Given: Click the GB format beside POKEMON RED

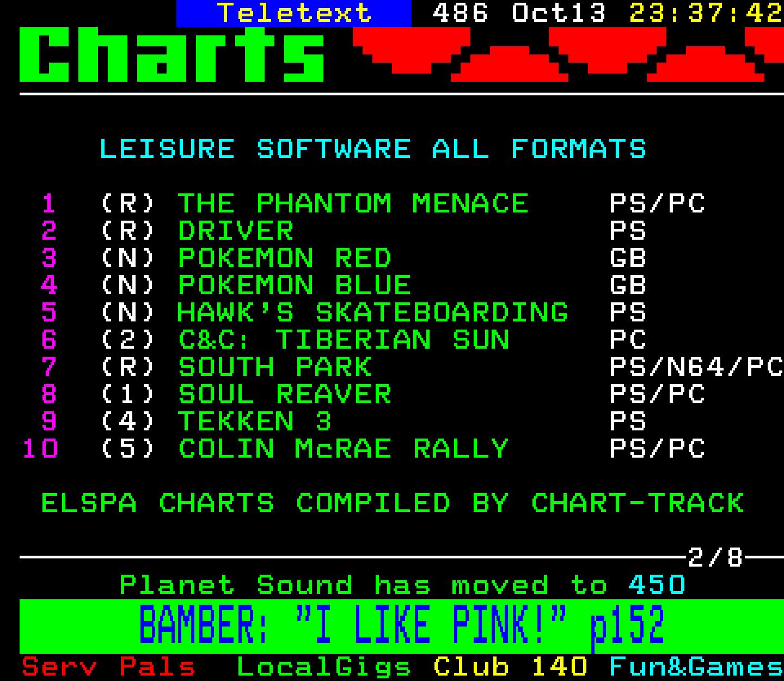Looking at the screenshot, I should pyautogui.click(x=628, y=258).
